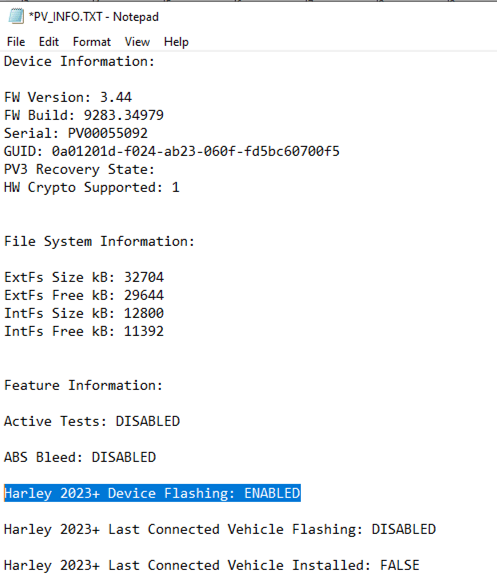
Task: Place cursor at ExtFs Size kB: 32704
Action: (84, 277)
